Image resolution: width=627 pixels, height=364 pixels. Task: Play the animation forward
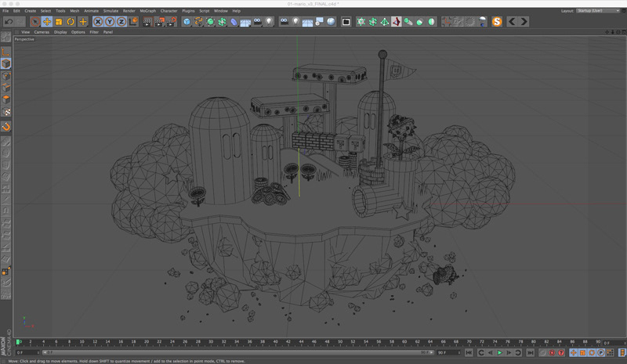(x=499, y=352)
